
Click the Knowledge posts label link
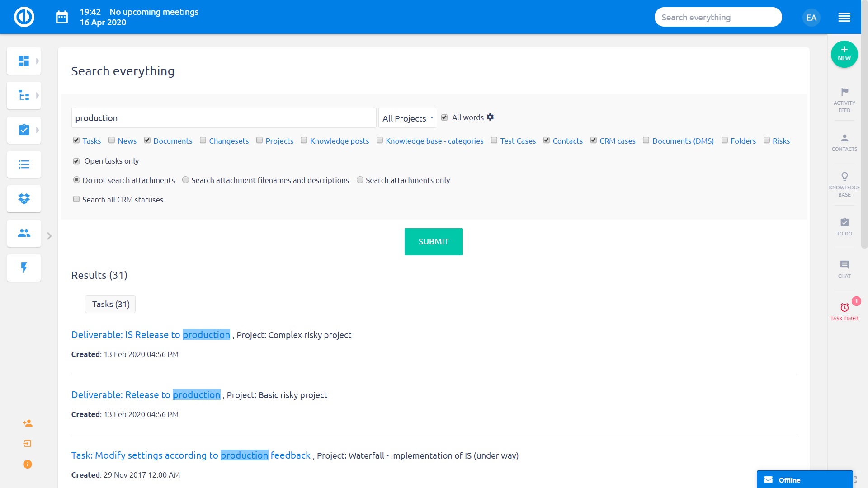pyautogui.click(x=340, y=141)
